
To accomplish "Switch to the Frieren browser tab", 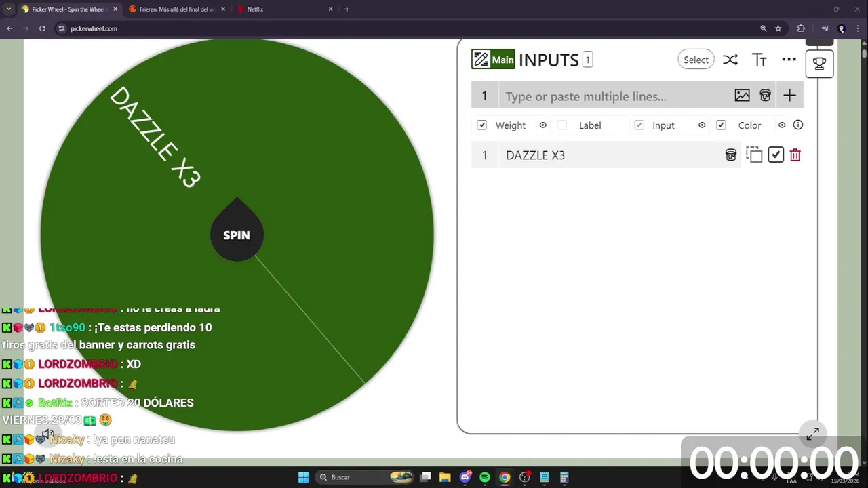I will (x=176, y=9).
